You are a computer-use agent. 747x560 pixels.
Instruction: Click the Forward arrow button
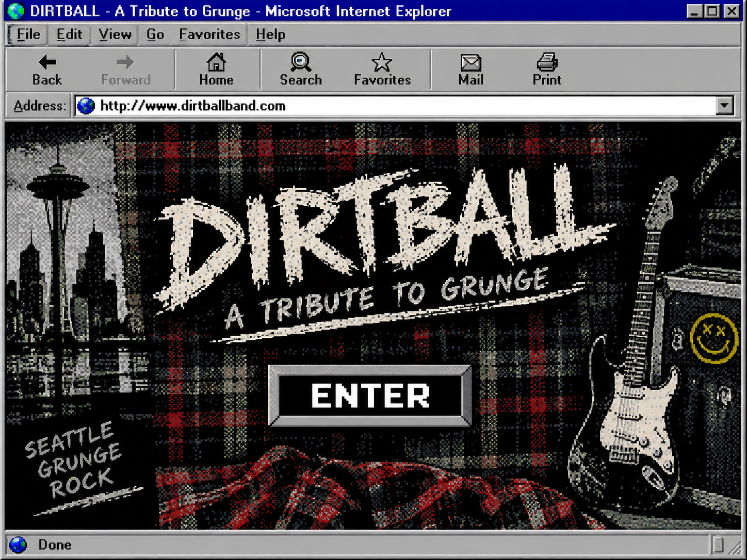[125, 70]
